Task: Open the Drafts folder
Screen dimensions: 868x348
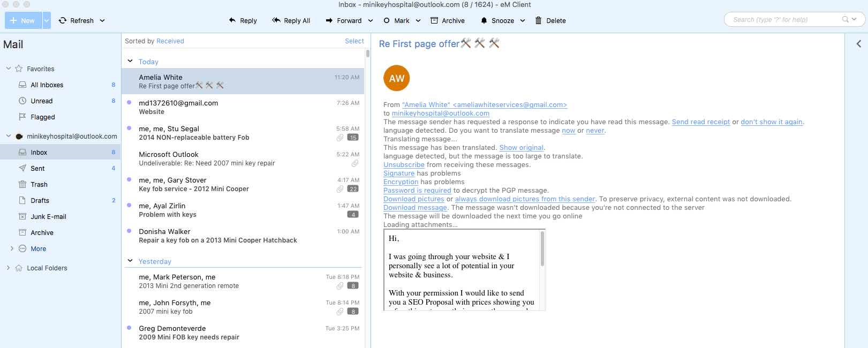Action: pos(61,200)
